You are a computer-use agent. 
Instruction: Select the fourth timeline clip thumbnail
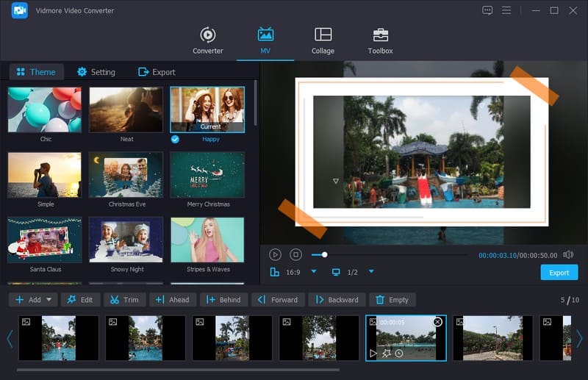(319, 338)
